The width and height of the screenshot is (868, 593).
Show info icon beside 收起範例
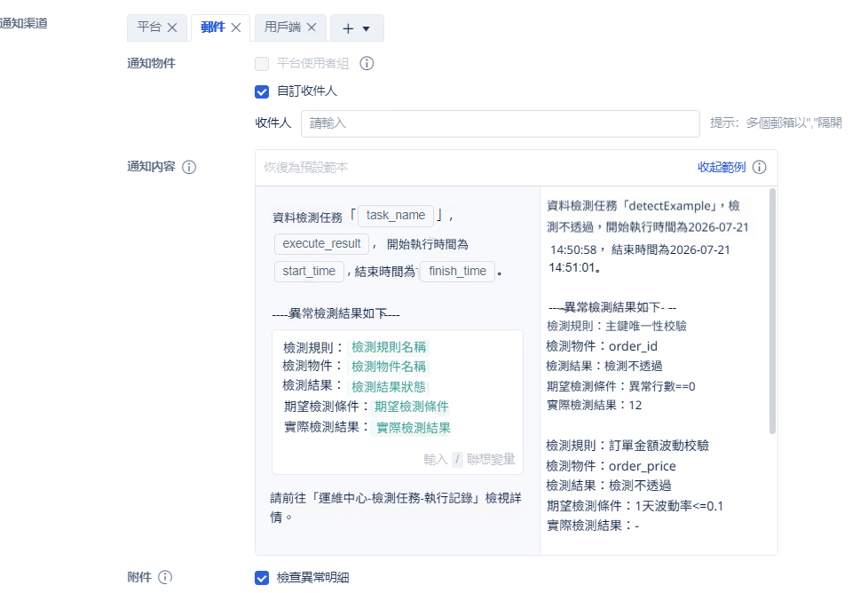(760, 167)
